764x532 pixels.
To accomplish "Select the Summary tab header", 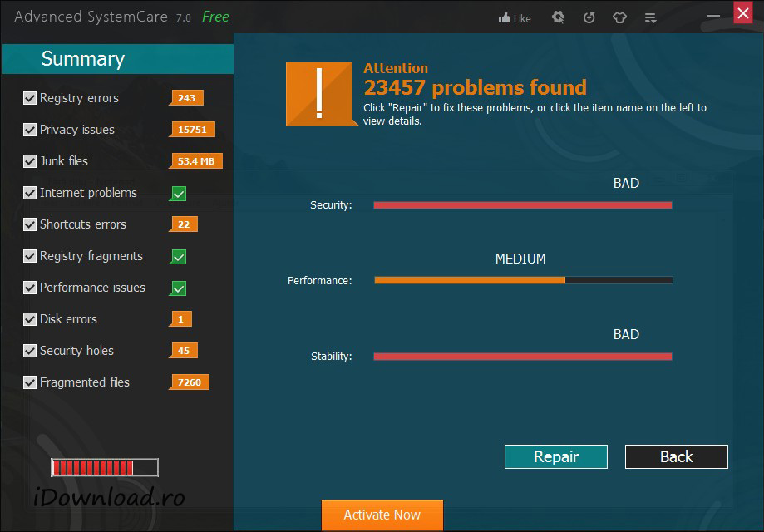I will pos(118,59).
